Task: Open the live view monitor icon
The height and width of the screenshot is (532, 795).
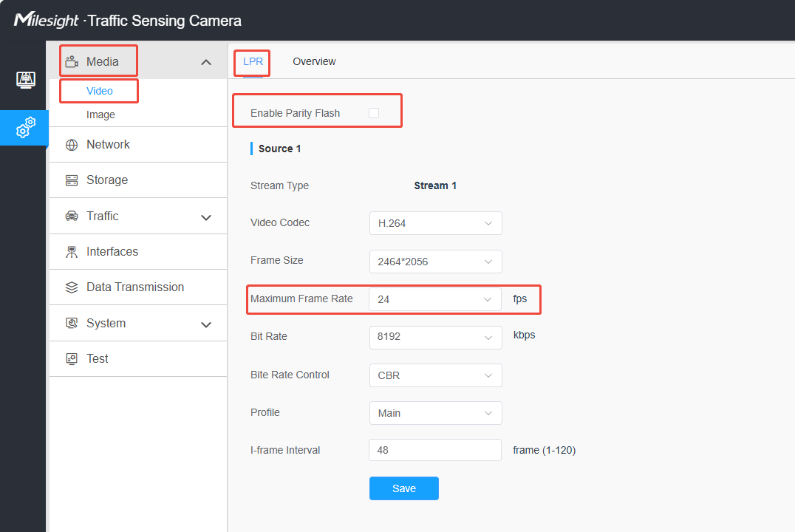Action: tap(25, 80)
